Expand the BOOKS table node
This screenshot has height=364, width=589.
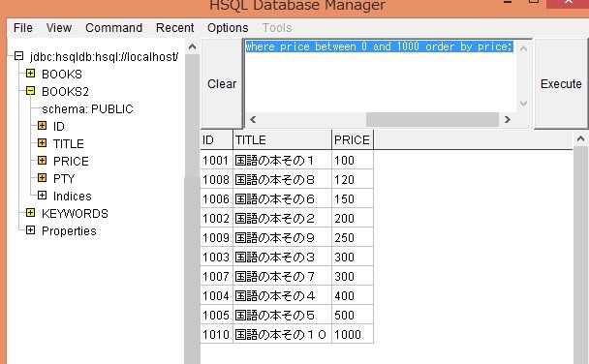point(30,74)
